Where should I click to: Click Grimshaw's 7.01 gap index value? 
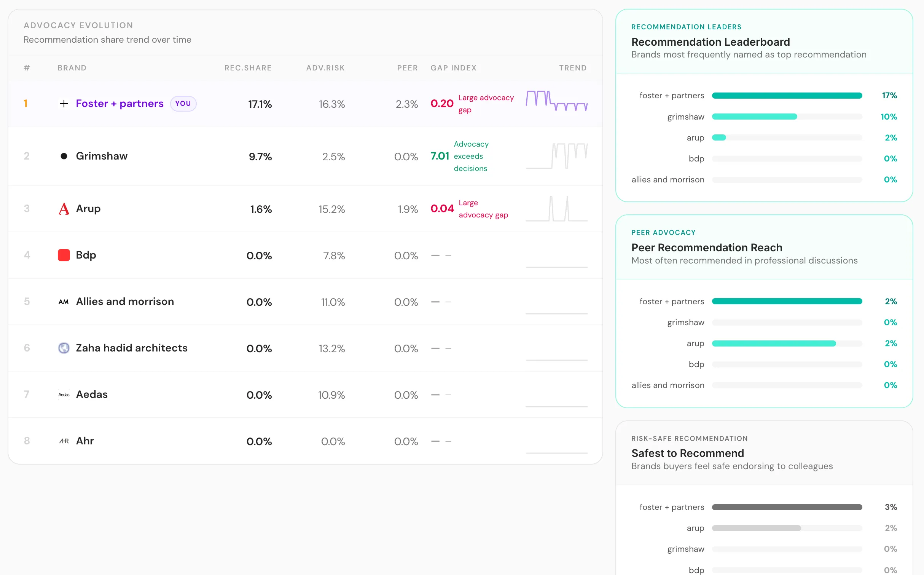pos(440,156)
